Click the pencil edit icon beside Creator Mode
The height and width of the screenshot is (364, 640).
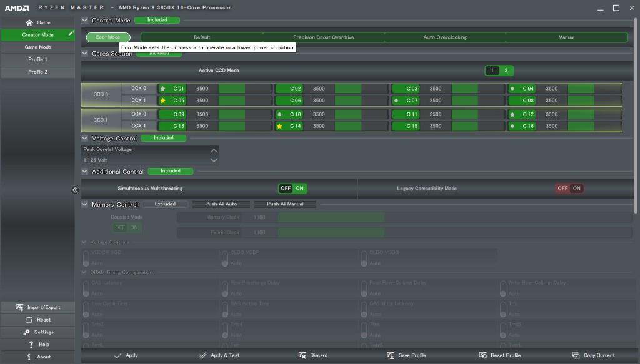click(x=71, y=34)
